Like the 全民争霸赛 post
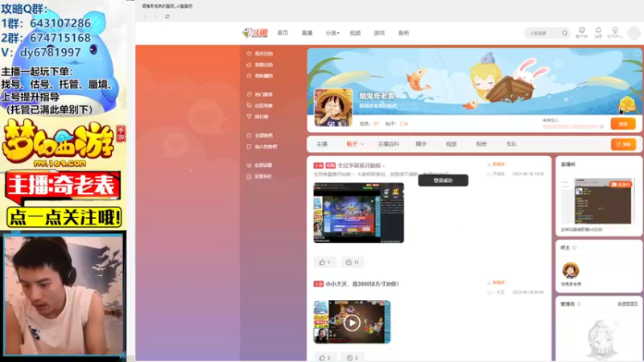The image size is (644, 362). 325,262
